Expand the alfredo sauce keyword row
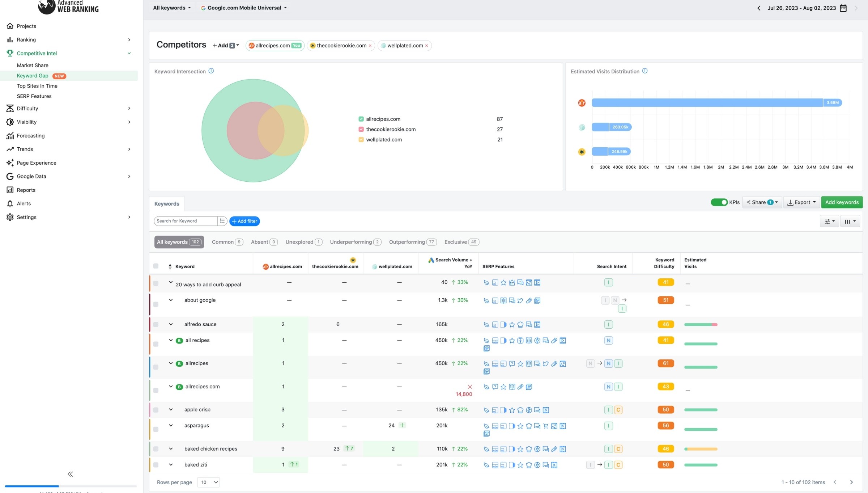The image size is (868, 493). 171,324
